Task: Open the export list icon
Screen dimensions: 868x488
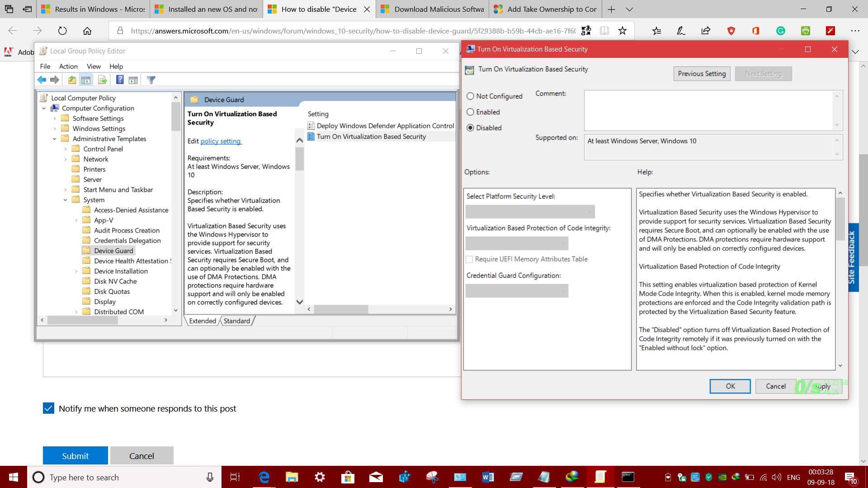Action: tap(103, 80)
